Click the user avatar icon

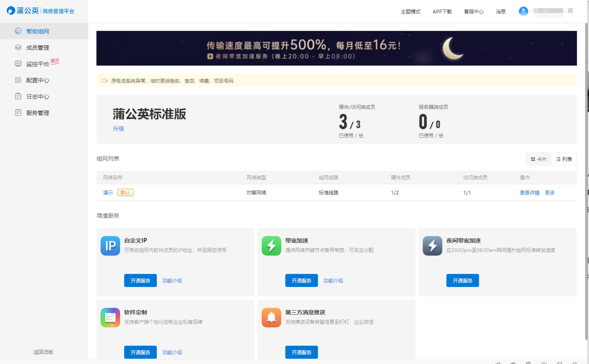[x=523, y=11]
